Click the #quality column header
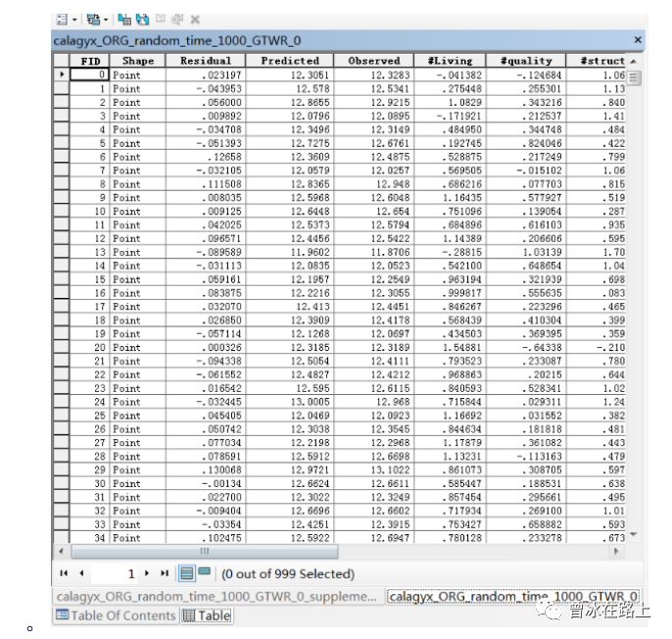The image size is (672, 639). pyautogui.click(x=526, y=61)
